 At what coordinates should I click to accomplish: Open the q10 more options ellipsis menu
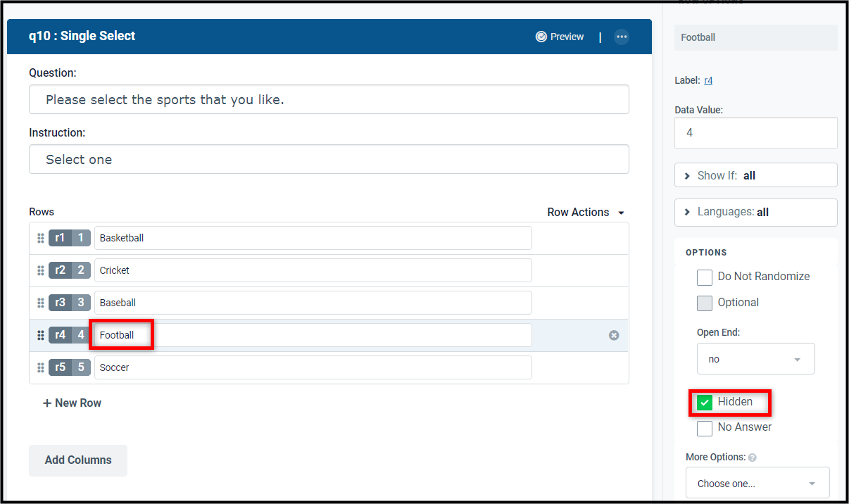(x=621, y=37)
